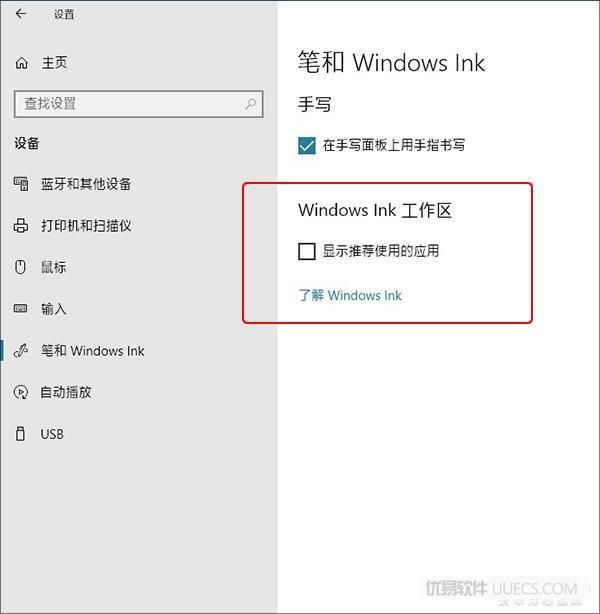Click the 在手写面板上用手指书写 label text
600x614 pixels.
[394, 145]
